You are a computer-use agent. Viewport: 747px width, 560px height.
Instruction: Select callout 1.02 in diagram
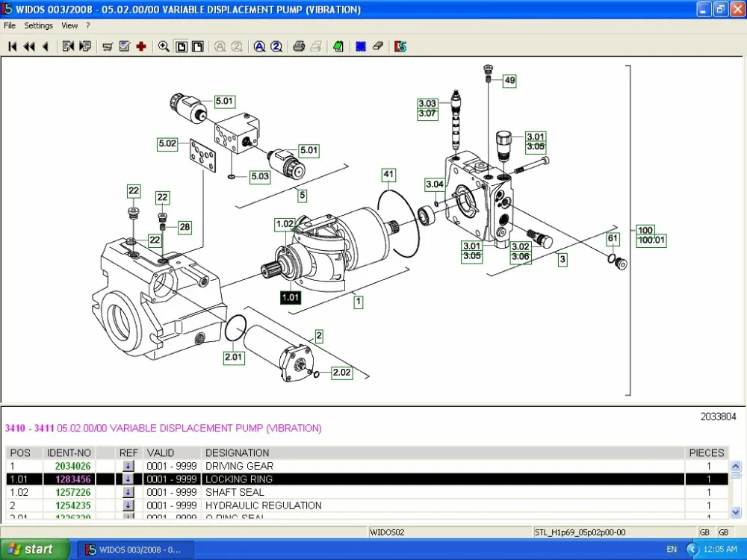285,224
